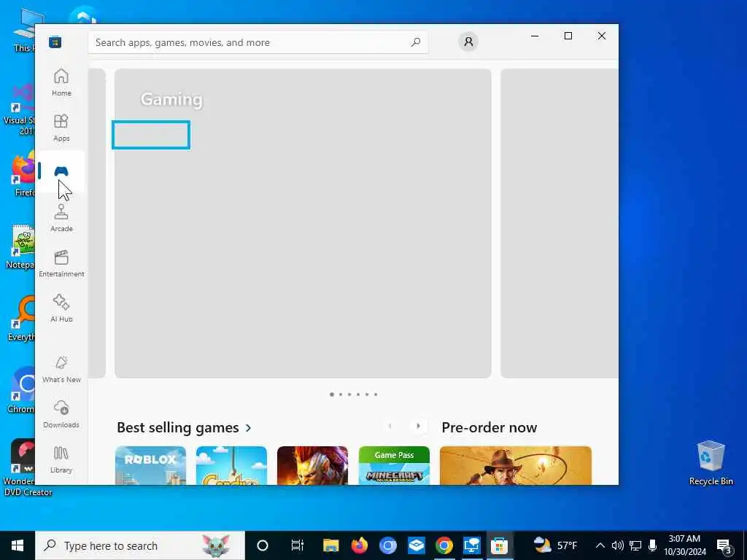Viewport: 747px width, 560px height.
Task: Click the microphone tray icon
Action: click(653, 545)
